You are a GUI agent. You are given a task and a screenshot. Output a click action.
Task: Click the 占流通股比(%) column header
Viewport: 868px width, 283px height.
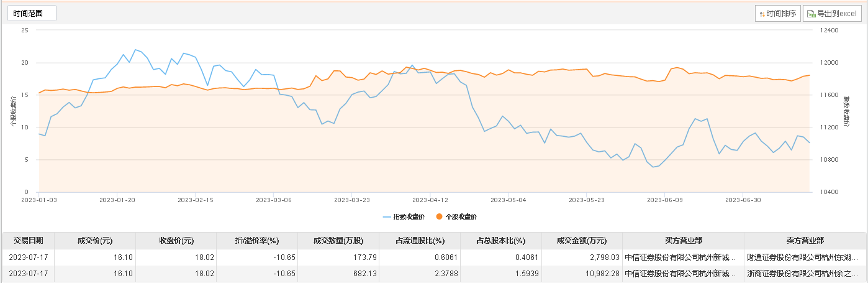(420, 241)
